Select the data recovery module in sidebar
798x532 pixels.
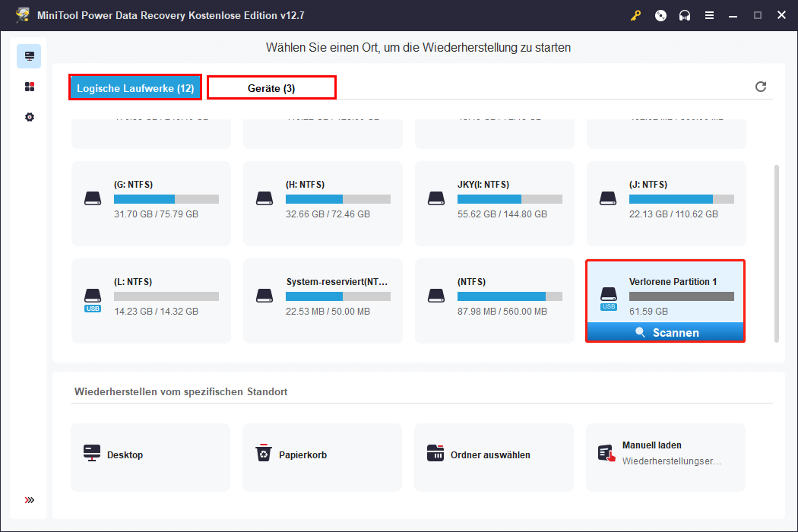click(x=29, y=55)
